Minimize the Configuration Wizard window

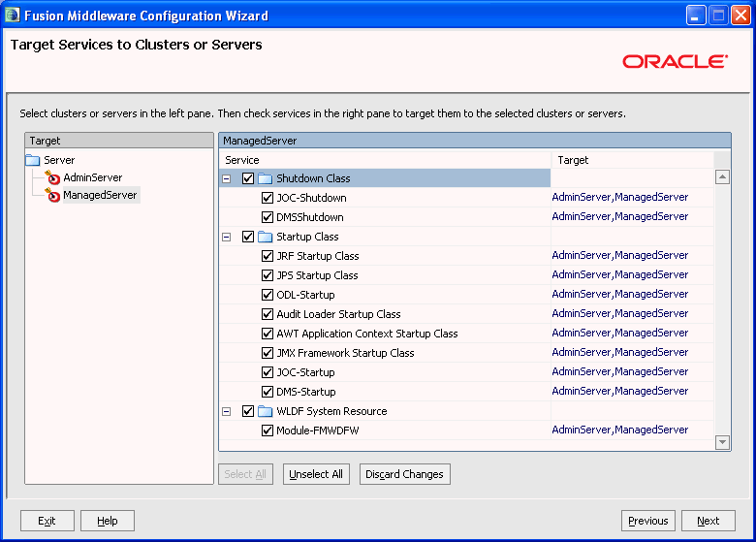[x=696, y=16]
